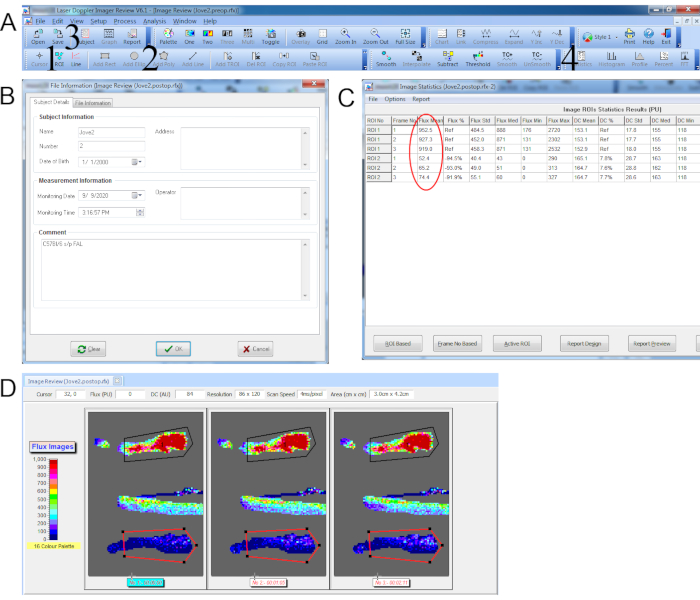Open the Date of Birth calendar dropdown
This screenshot has width=700, height=600.
click(138, 161)
